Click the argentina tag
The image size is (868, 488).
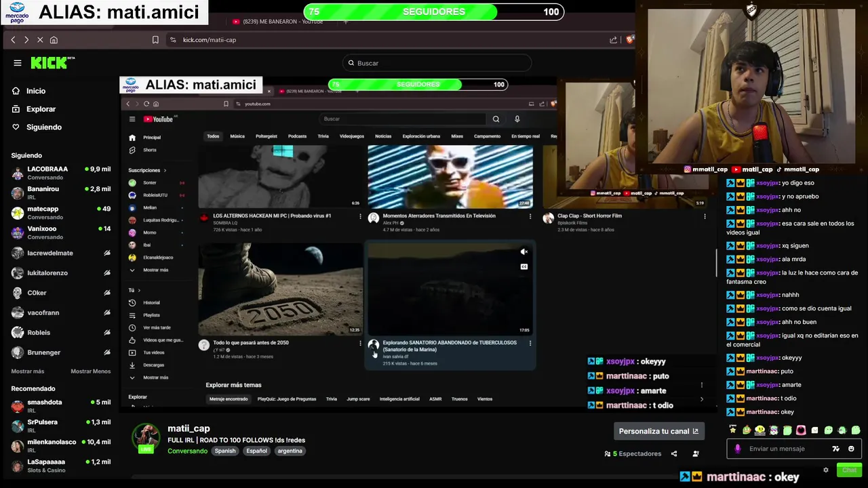pos(290,451)
